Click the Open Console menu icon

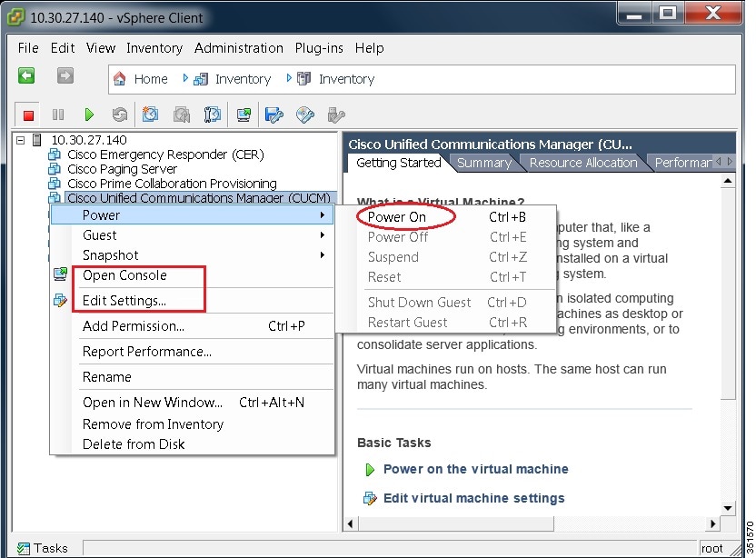coord(60,274)
